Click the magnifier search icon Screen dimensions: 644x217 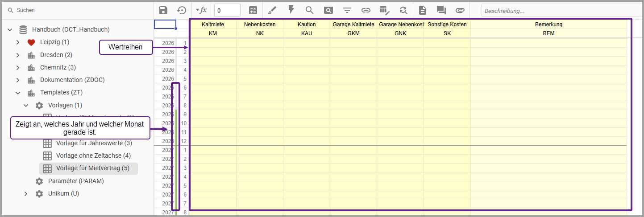pyautogui.click(x=309, y=10)
